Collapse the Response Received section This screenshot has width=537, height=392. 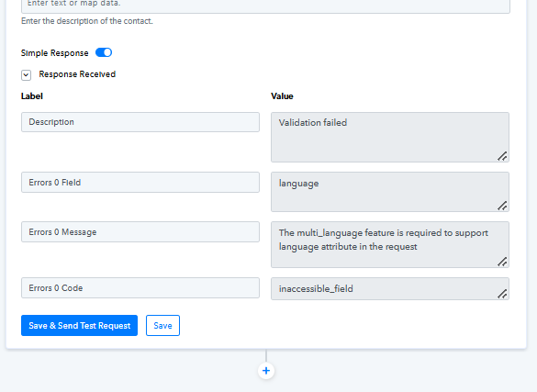pyautogui.click(x=26, y=75)
